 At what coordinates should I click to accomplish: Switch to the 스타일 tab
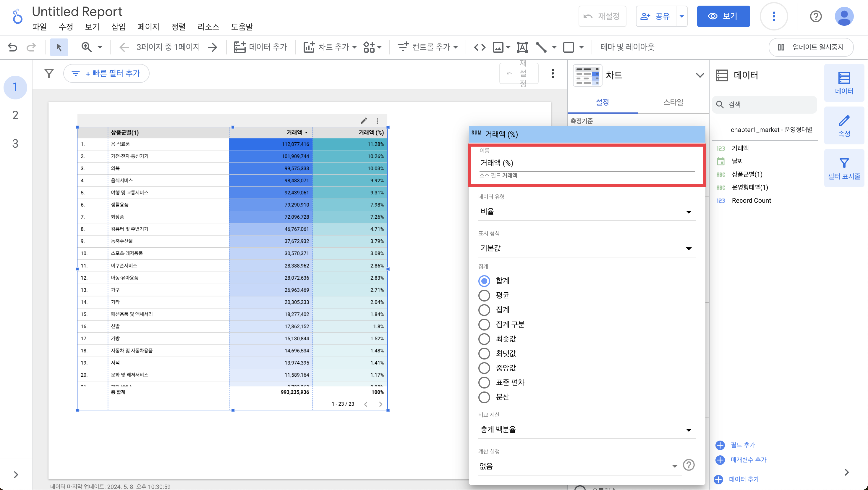click(673, 102)
